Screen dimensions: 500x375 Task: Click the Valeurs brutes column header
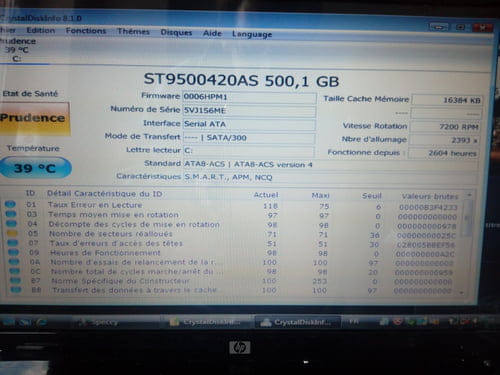(430, 196)
